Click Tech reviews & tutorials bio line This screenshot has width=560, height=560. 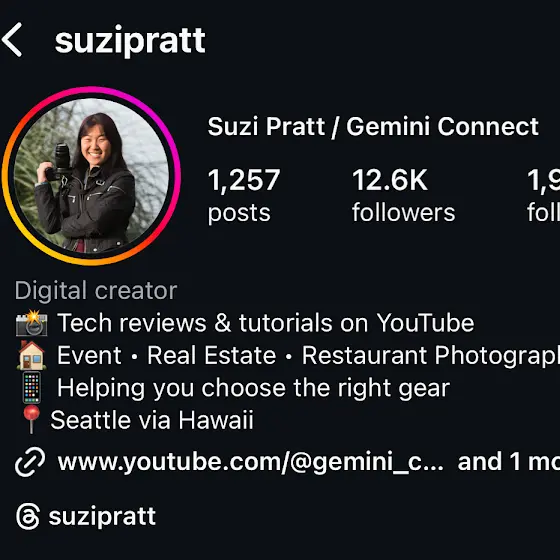click(x=266, y=323)
